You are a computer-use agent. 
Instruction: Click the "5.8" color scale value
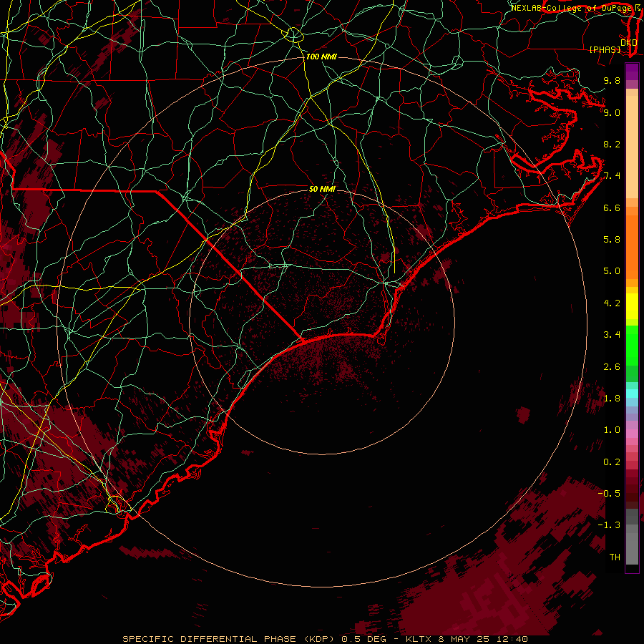[x=612, y=240]
